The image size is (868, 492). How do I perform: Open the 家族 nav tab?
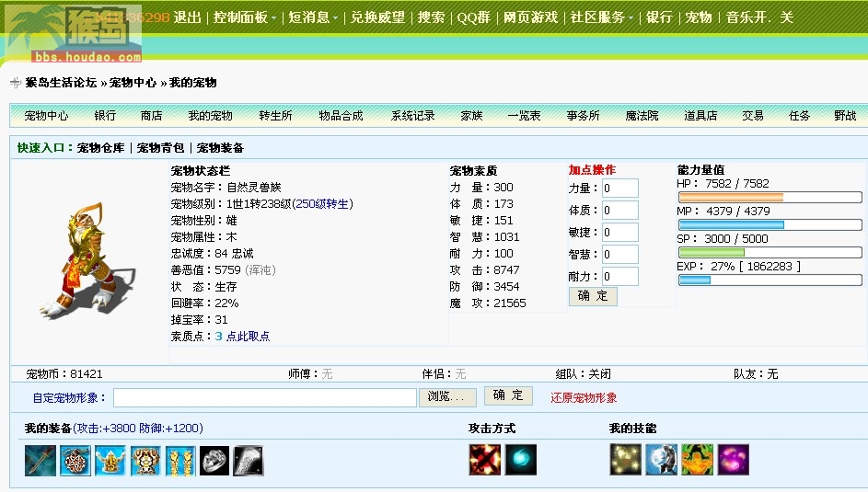[x=471, y=116]
